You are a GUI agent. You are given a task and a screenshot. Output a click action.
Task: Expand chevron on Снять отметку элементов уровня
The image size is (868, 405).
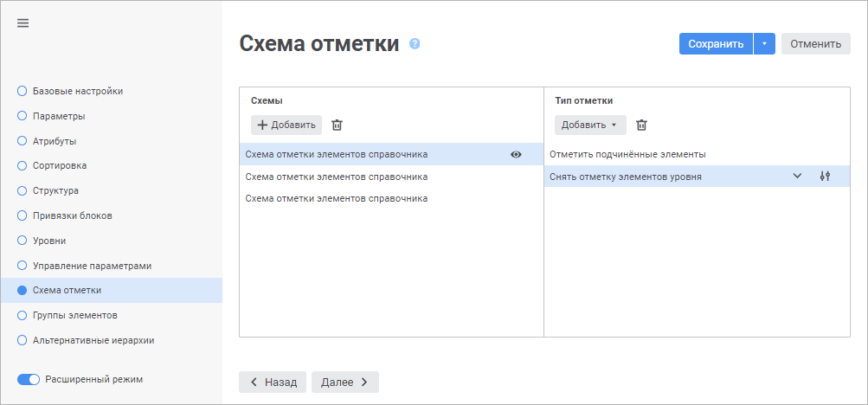click(798, 177)
